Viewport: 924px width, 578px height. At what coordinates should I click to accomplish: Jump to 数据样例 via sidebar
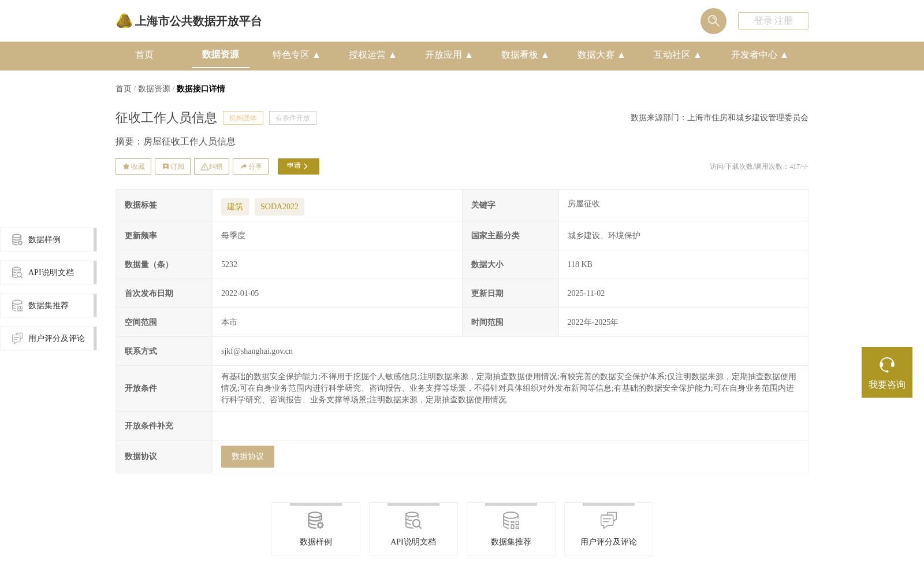click(x=49, y=239)
